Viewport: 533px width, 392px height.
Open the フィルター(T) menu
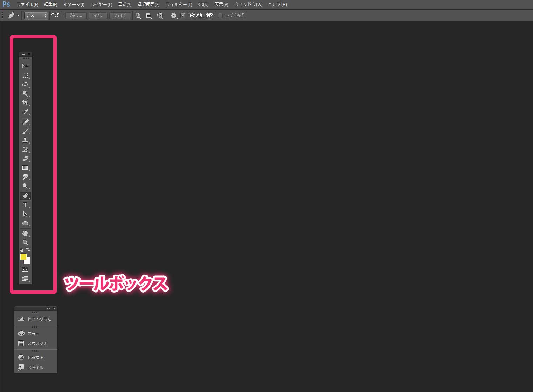click(179, 5)
